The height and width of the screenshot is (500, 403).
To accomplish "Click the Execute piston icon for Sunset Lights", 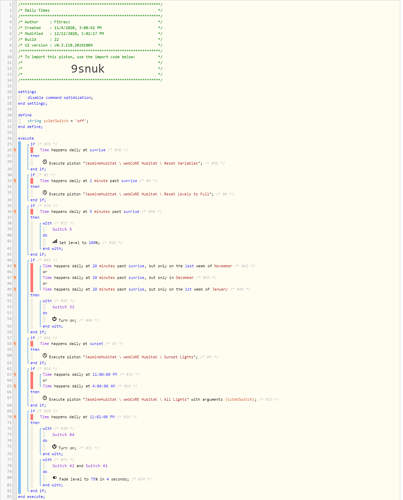I will click(x=45, y=356).
